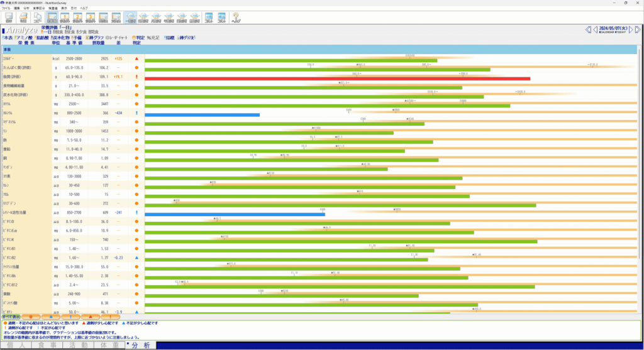Viewport: 644px width, 350px height.
Task: Click toolbar icon numbered 1
Action: [65, 17]
